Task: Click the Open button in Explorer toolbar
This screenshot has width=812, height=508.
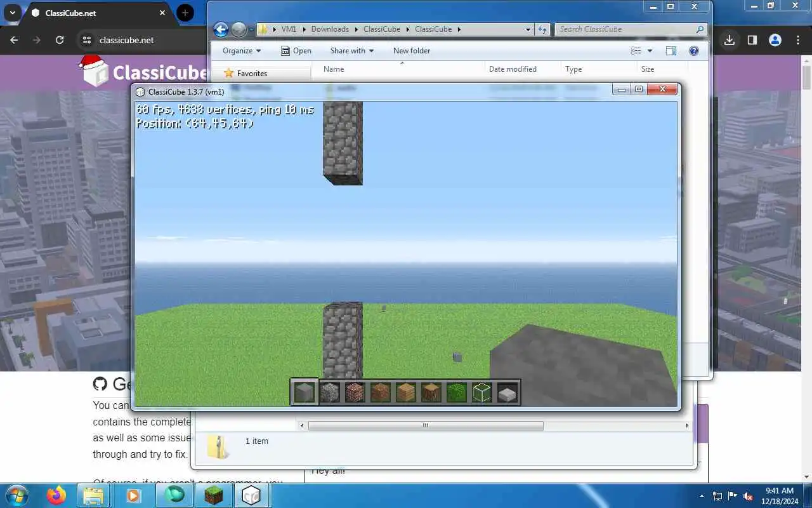Action: (296, 51)
